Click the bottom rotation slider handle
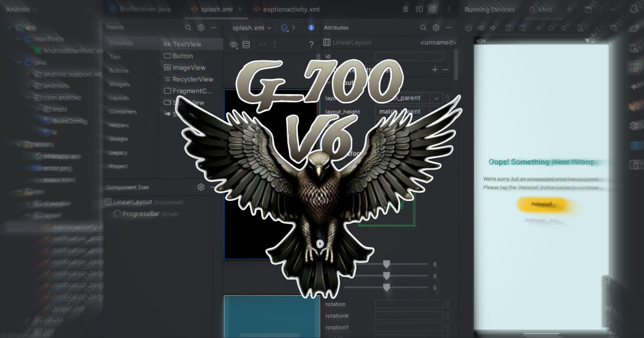The height and width of the screenshot is (338, 644). pyautogui.click(x=386, y=287)
